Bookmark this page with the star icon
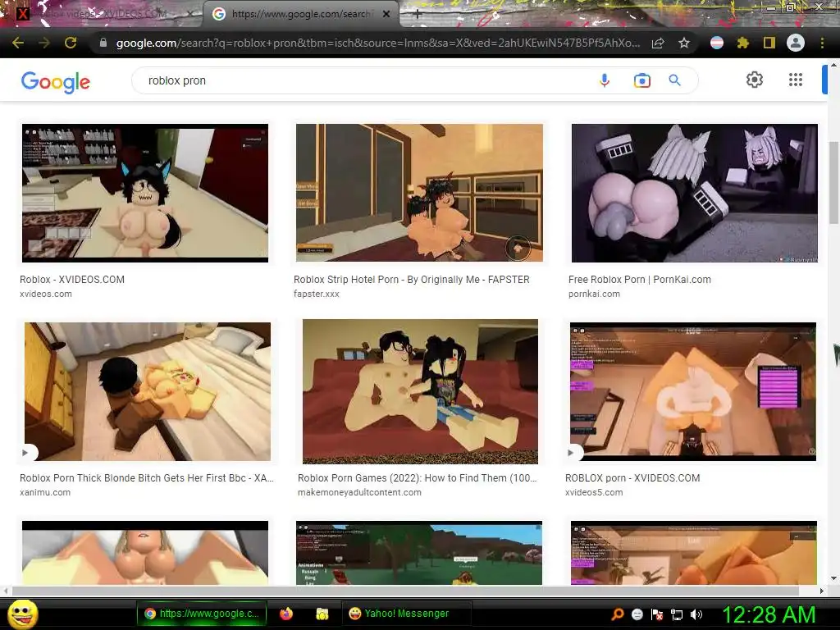840x630 pixels. coord(684,43)
